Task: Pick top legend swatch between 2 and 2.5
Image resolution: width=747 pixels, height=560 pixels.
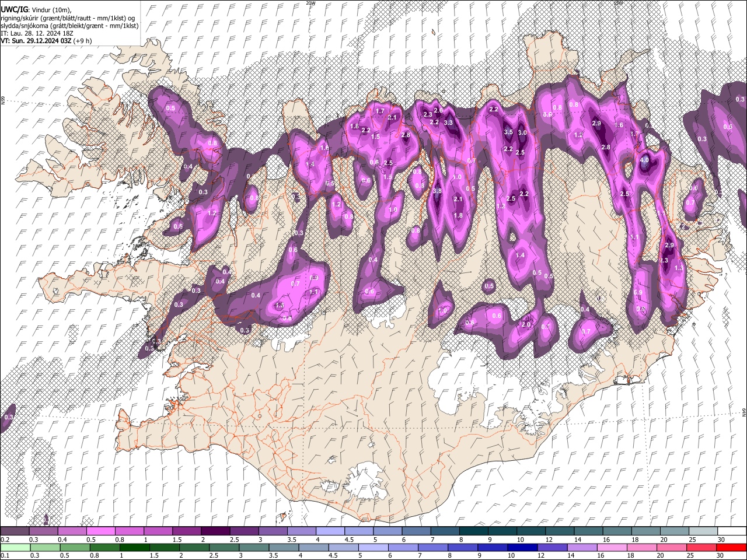Action: (x=215, y=531)
